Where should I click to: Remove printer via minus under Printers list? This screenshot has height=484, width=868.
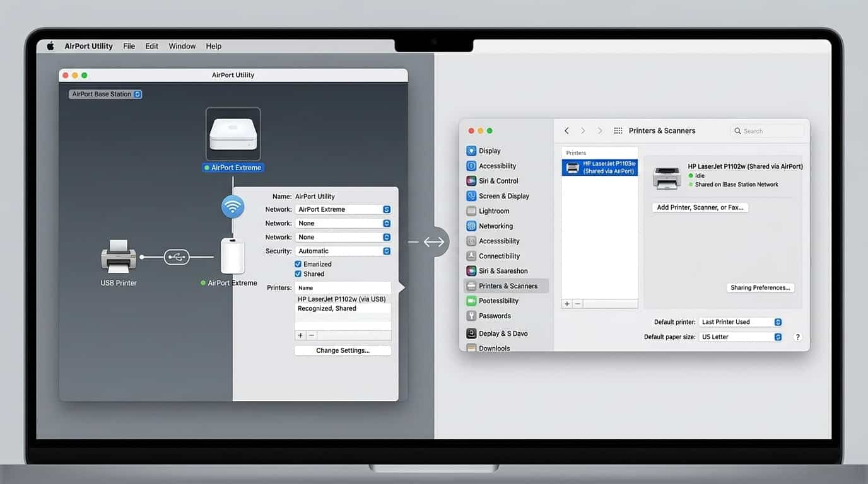point(577,304)
